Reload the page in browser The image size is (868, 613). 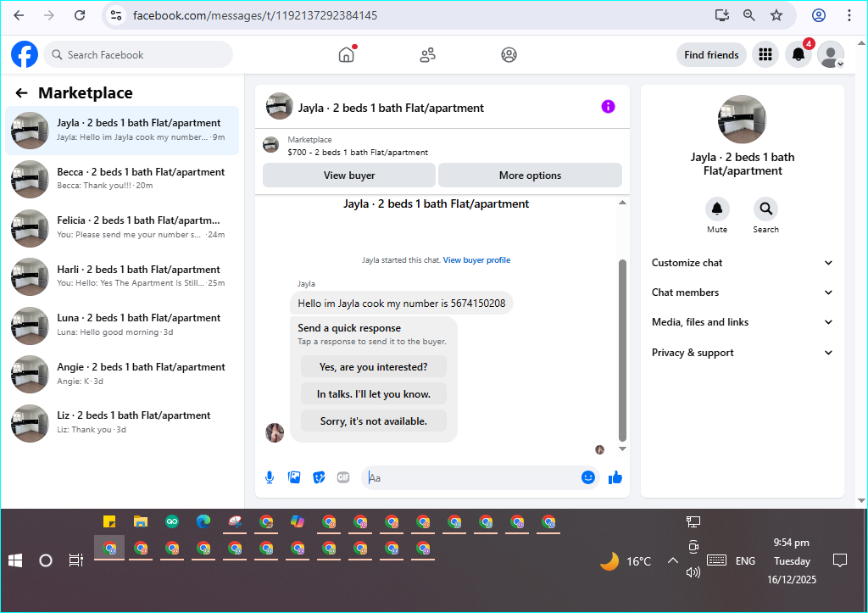[x=80, y=15]
